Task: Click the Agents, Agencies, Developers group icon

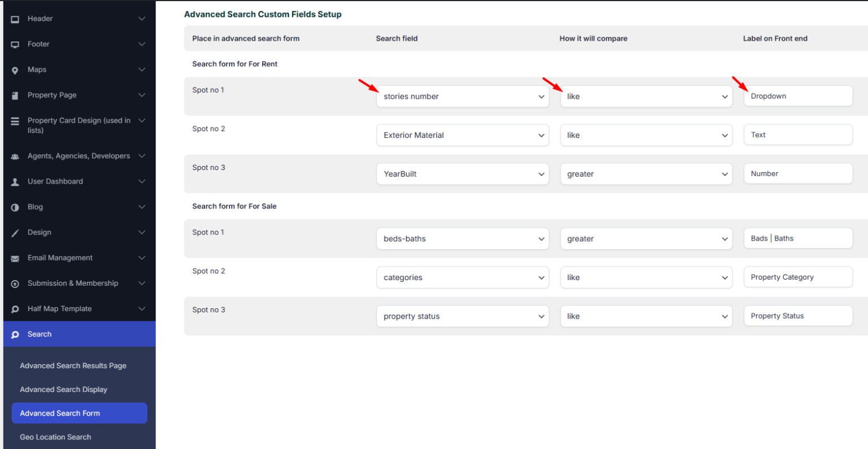Action: [x=15, y=156]
